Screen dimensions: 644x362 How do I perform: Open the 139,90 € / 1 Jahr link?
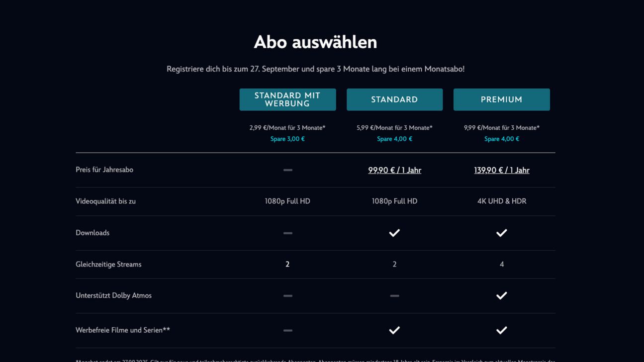(501, 170)
